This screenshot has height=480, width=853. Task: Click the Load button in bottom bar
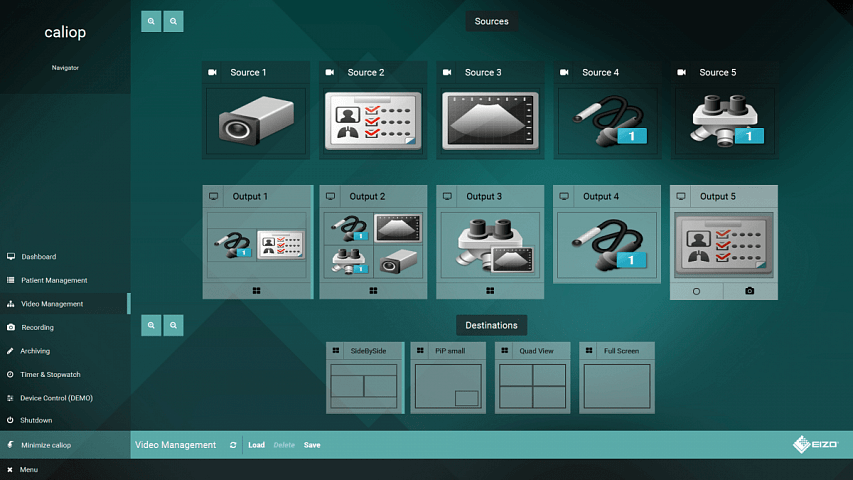click(256, 445)
